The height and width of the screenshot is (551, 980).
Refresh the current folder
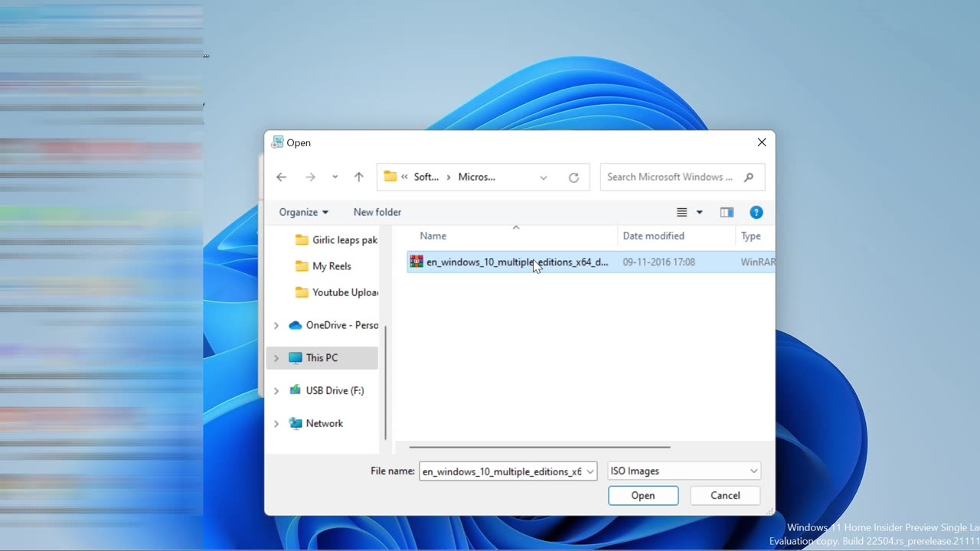[573, 177]
